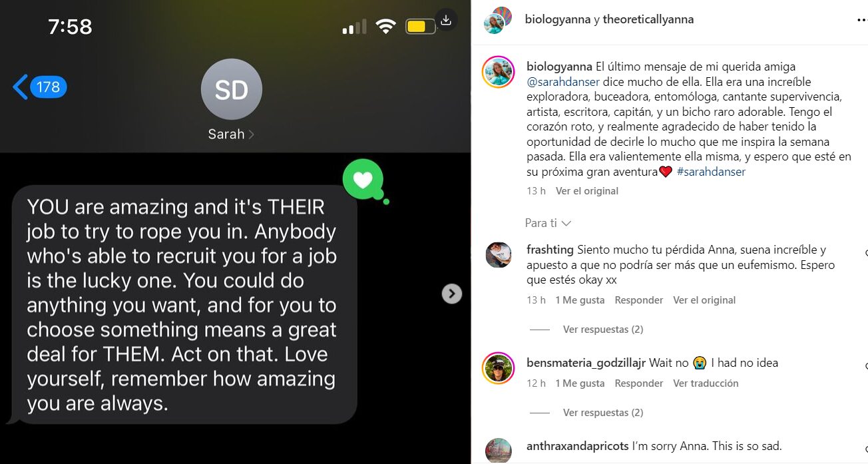The width and height of the screenshot is (868, 464).
Task: Open biologyanna's avatar beside the caption
Action: (499, 72)
